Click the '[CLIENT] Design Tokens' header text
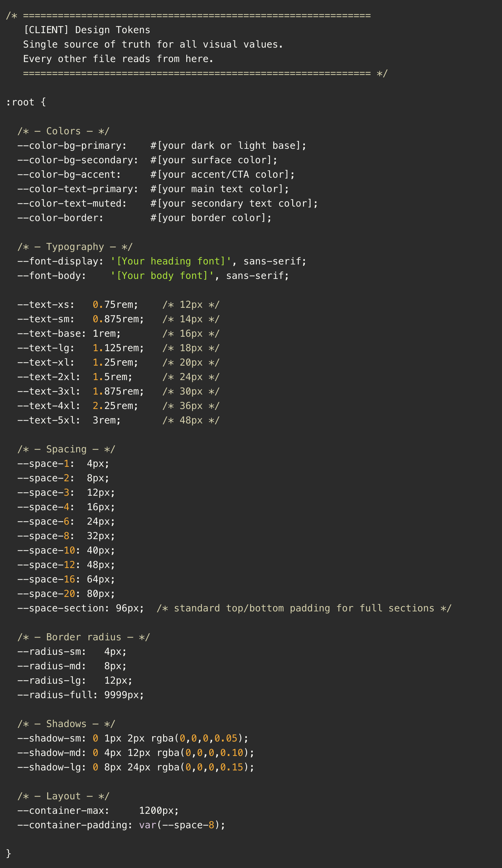The width and height of the screenshot is (502, 868). pyautogui.click(x=87, y=30)
